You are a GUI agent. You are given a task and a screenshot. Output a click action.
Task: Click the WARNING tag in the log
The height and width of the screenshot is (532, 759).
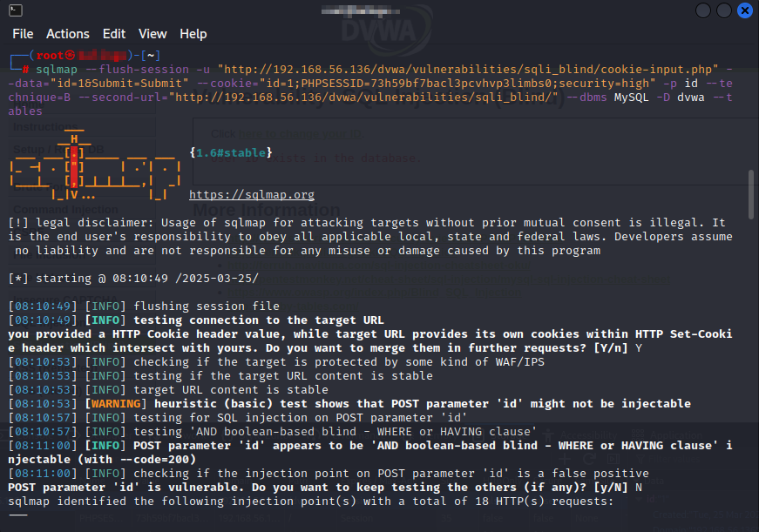[116, 404]
